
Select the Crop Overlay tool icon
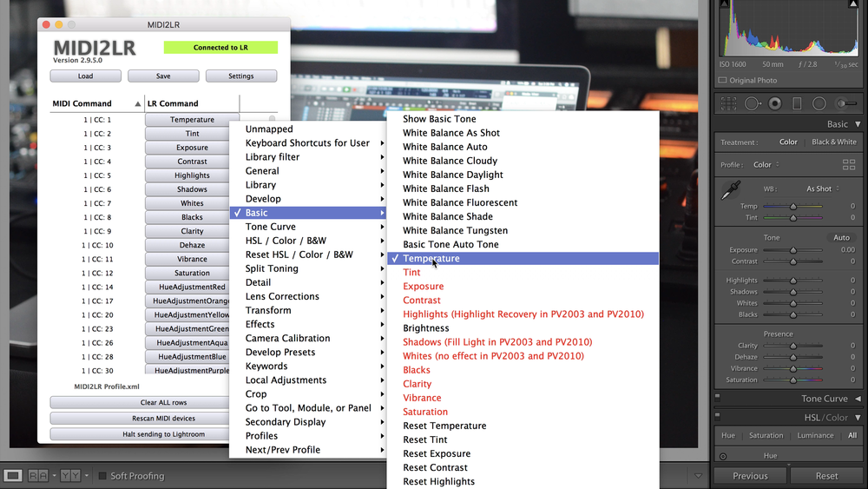[728, 103]
